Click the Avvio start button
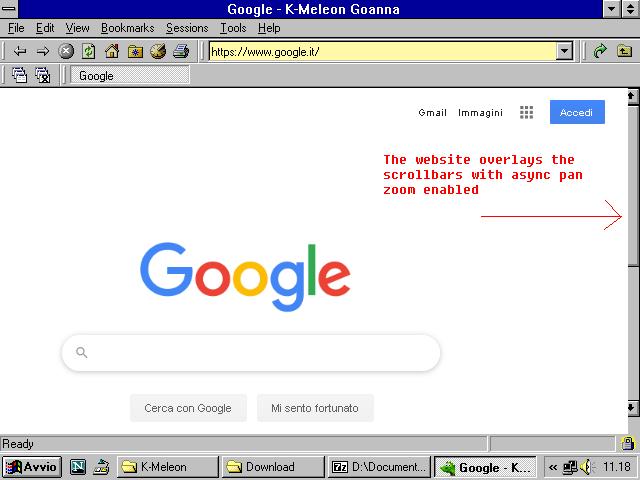640x480 pixels. coord(32,467)
